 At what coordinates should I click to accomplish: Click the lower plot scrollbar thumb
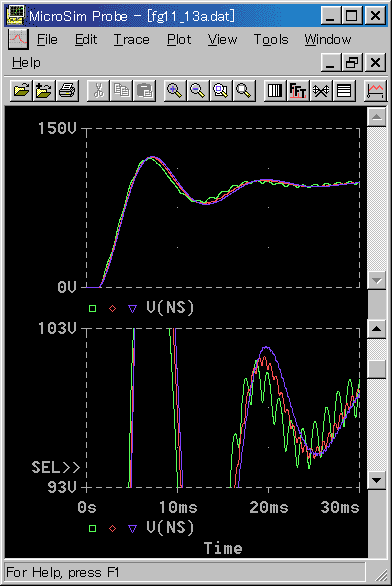(x=377, y=369)
